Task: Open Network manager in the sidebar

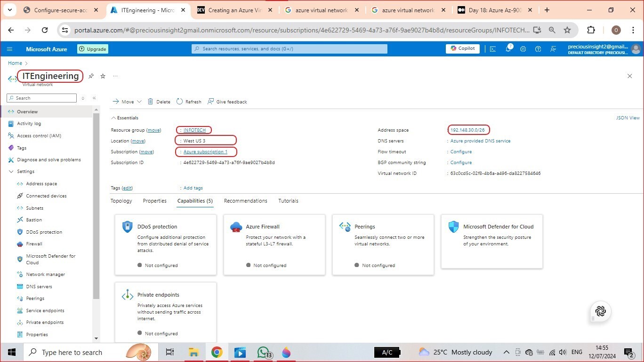Action: pos(46,275)
